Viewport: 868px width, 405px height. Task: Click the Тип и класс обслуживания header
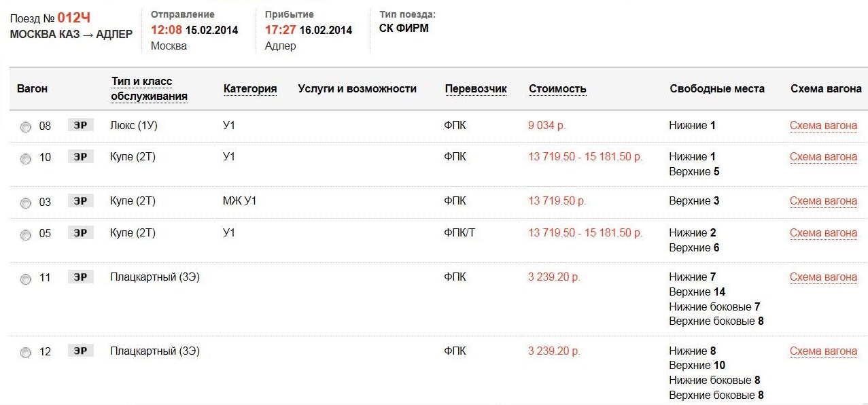click(x=148, y=89)
